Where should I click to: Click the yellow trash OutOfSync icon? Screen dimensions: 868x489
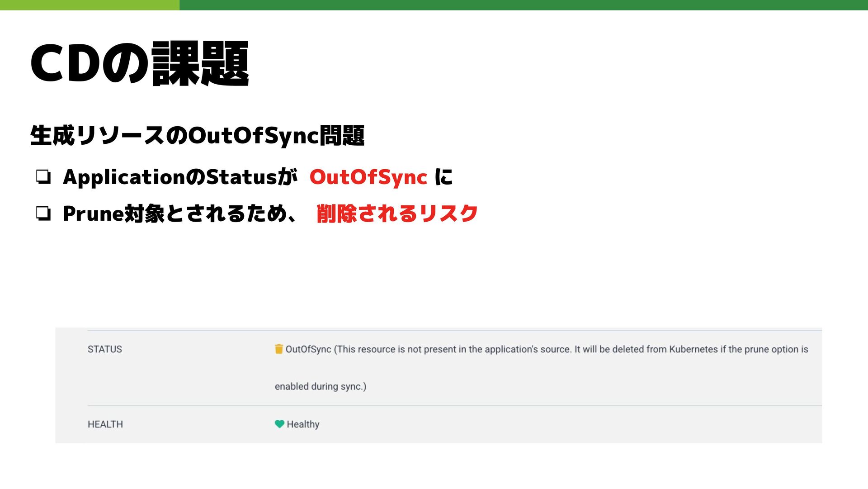point(279,349)
